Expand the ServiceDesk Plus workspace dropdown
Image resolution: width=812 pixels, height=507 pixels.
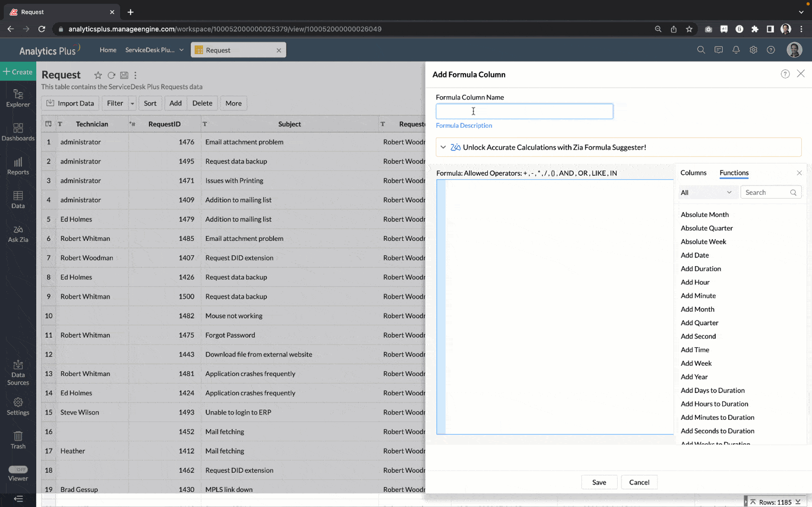point(181,50)
